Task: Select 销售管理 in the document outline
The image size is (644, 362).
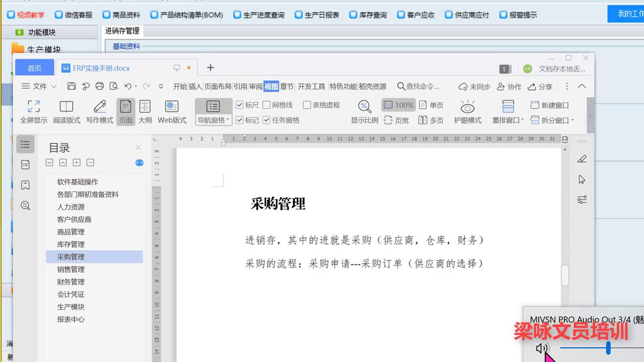Action: coord(71,269)
